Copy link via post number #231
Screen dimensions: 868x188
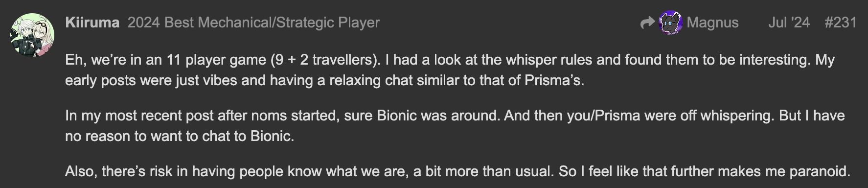coord(841,23)
